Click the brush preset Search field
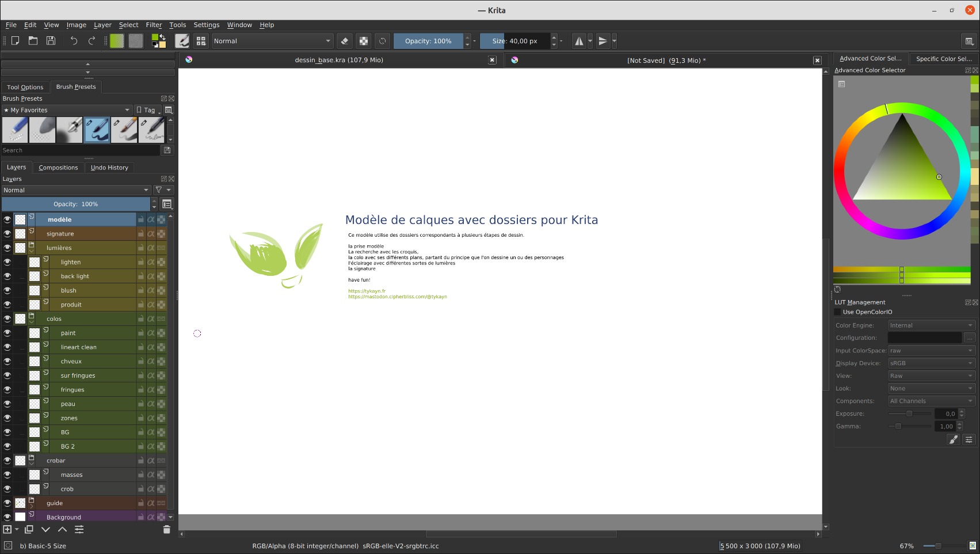The height and width of the screenshot is (554, 980). tap(80, 150)
